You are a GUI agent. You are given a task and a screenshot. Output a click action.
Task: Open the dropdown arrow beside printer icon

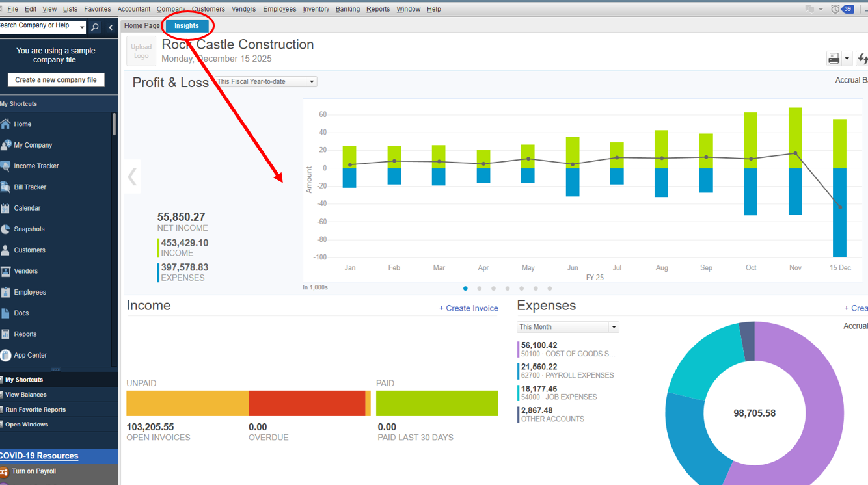coord(847,59)
